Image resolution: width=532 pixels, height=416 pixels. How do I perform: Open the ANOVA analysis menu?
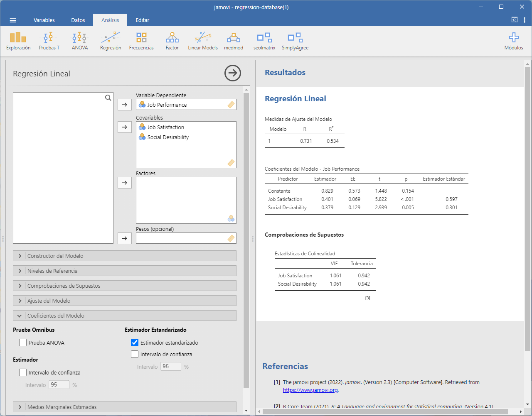(x=79, y=41)
